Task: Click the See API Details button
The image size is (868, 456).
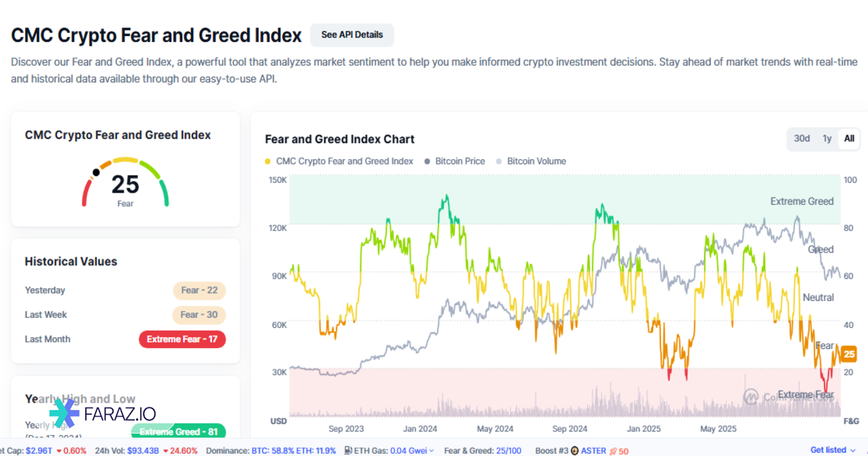Action: click(x=352, y=35)
